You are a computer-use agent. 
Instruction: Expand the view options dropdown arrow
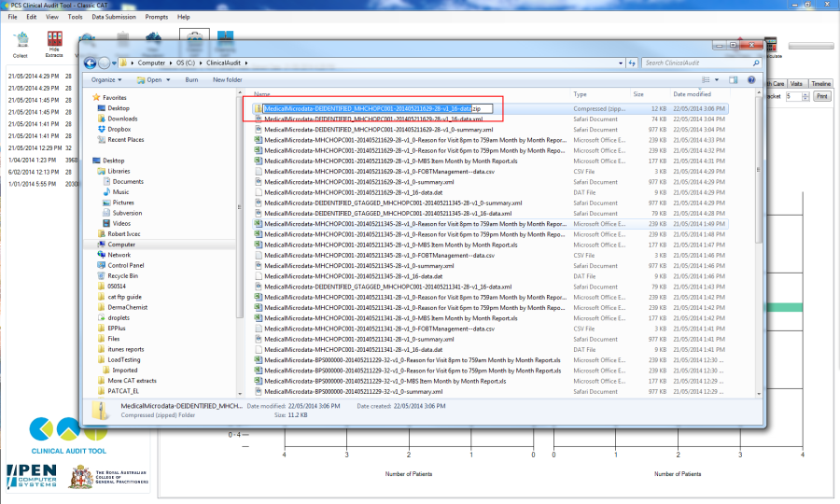point(717,80)
